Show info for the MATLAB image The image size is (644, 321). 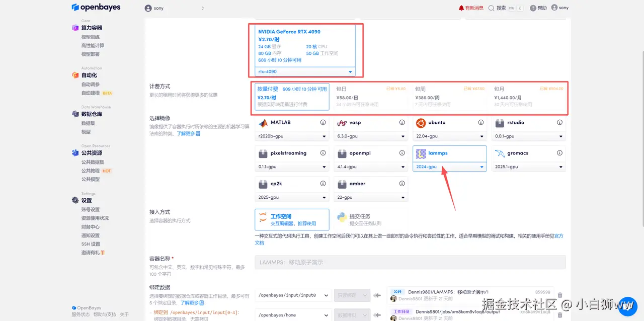tap(323, 122)
